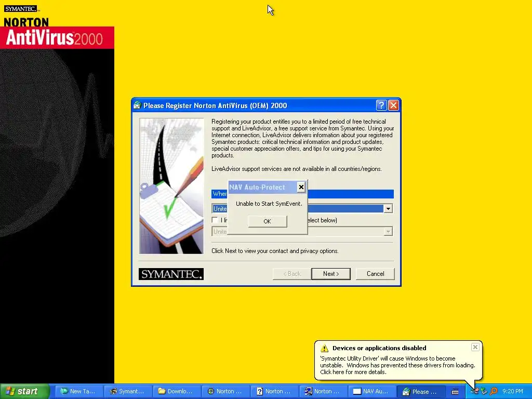532x399 pixels.
Task: Dismiss the 'Devices or applications disabled' balloon
Action: [x=475, y=347]
